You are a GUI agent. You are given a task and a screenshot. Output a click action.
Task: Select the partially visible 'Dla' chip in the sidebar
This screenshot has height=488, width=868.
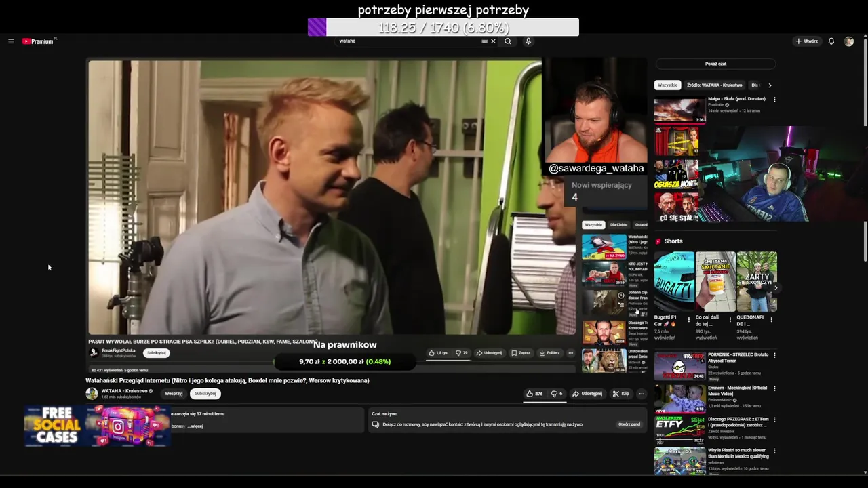coord(755,85)
